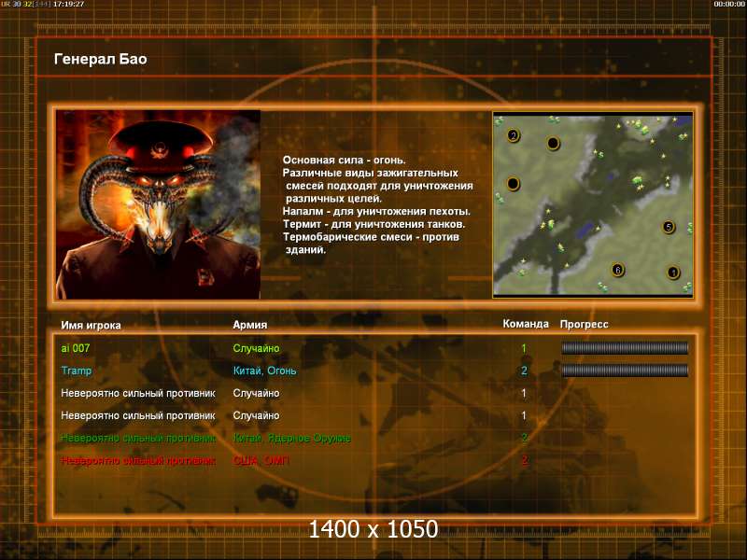The height and width of the screenshot is (560, 747).
Task: Click the 'Китай, Ядерное Оружие' army entry
Action: coord(291,438)
